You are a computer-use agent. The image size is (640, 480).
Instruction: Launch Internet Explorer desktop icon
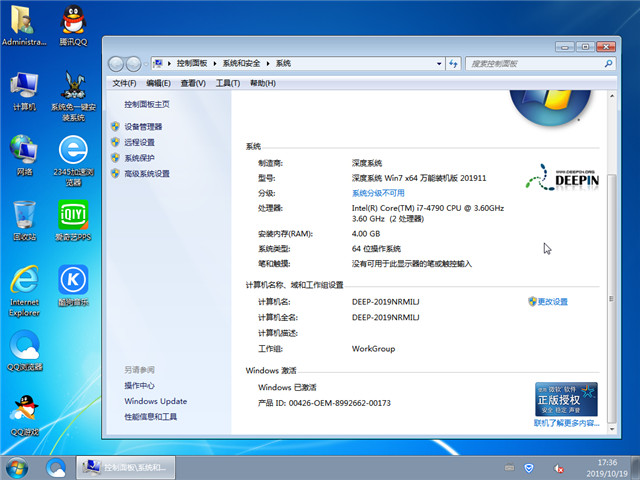(24, 291)
